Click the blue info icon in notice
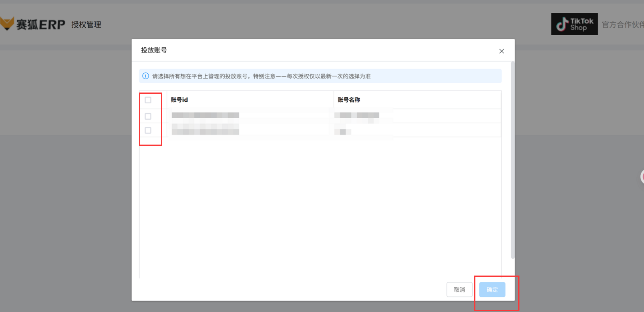 pos(146,76)
